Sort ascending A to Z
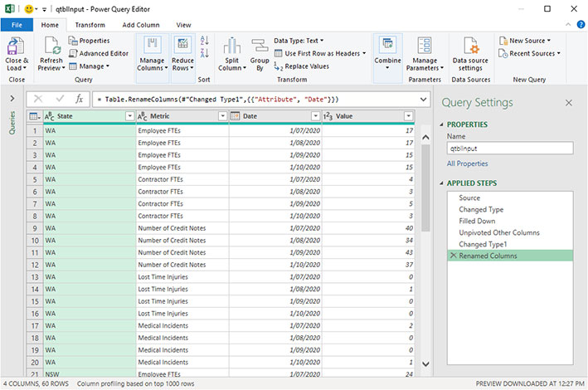Screen dimensions: 588x390 tap(204, 40)
